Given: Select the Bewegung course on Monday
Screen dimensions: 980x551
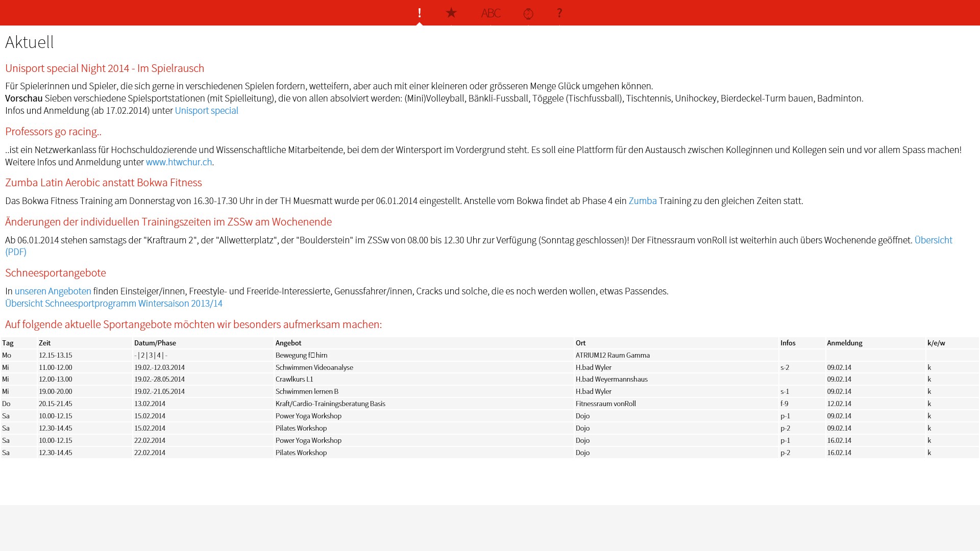Looking at the screenshot, I should point(301,355).
